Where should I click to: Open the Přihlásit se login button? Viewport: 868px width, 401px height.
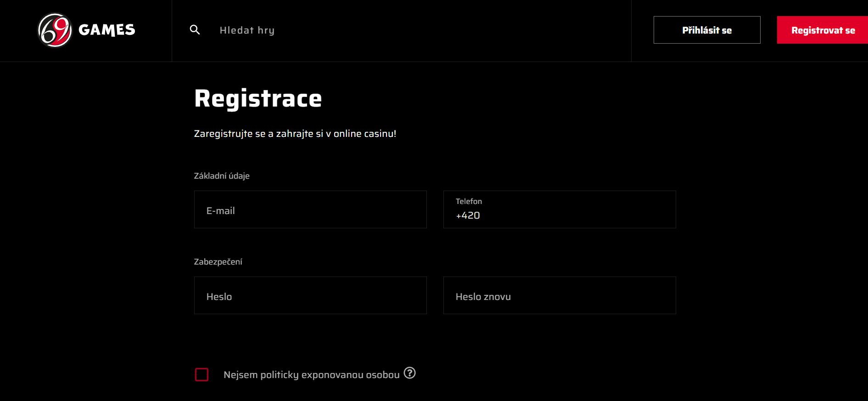(707, 30)
